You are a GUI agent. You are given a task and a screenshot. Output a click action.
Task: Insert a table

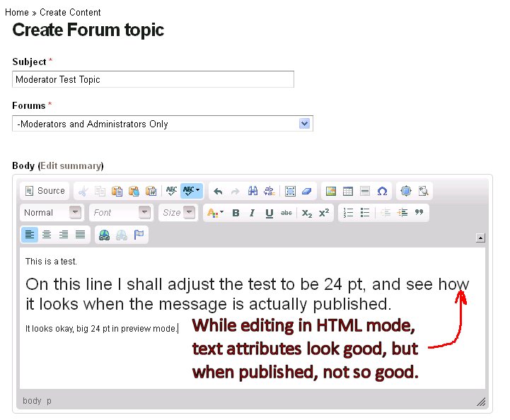(347, 191)
